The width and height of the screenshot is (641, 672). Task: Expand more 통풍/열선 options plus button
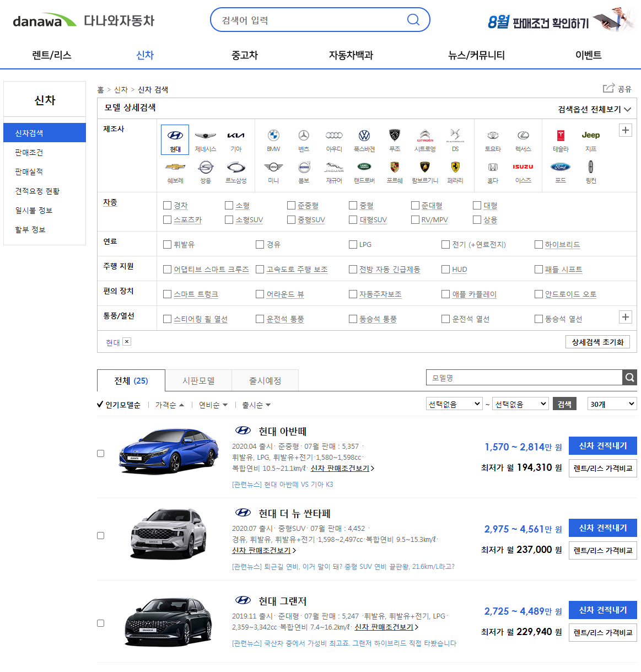pos(626,317)
